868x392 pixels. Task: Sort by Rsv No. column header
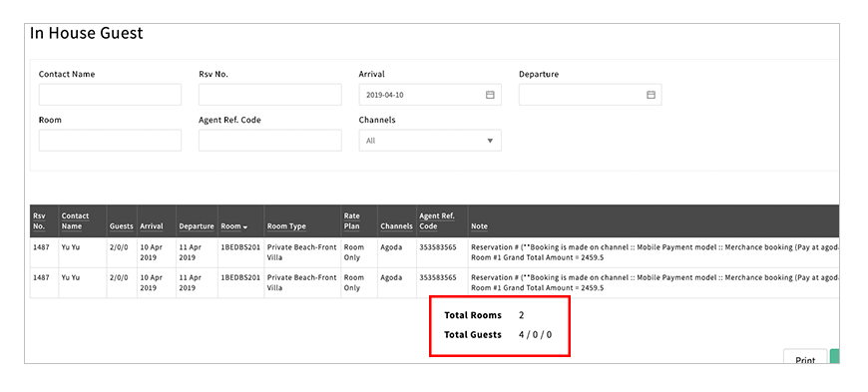coord(39,220)
